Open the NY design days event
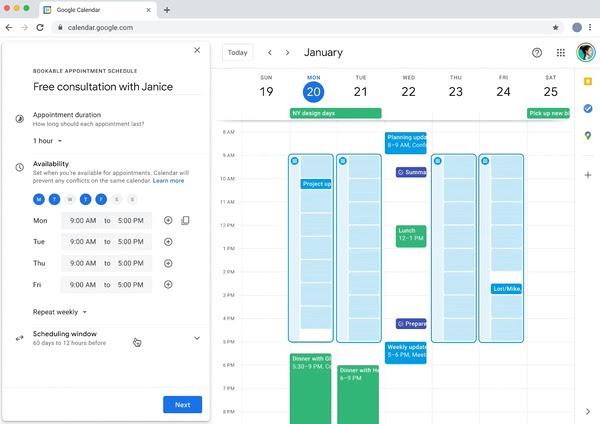600x424 pixels. tap(336, 113)
